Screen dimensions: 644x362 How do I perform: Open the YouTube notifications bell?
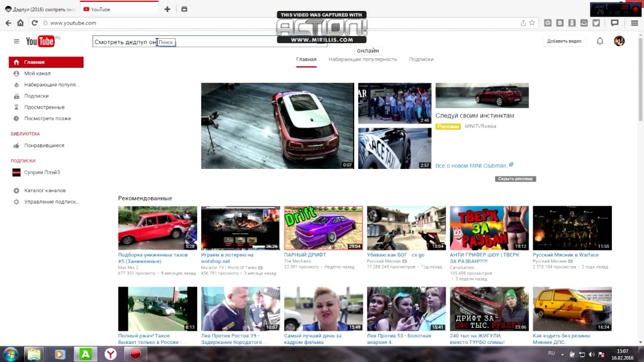[600, 41]
